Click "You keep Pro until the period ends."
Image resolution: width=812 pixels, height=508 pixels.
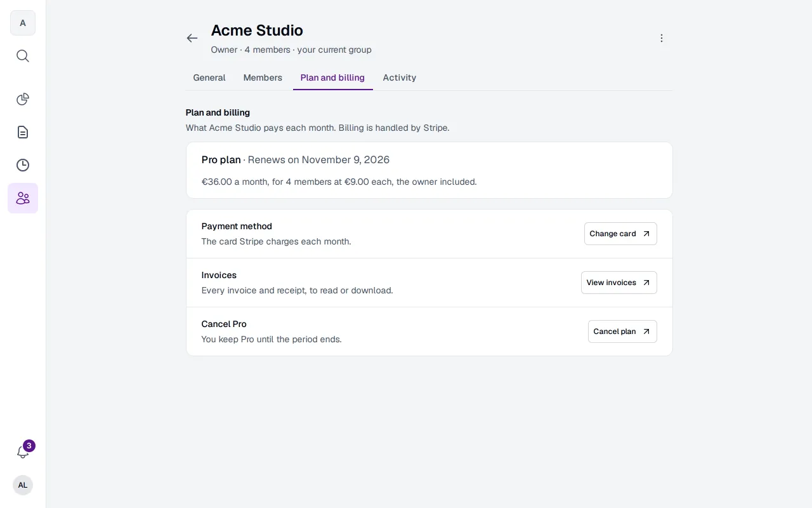coord(272,339)
